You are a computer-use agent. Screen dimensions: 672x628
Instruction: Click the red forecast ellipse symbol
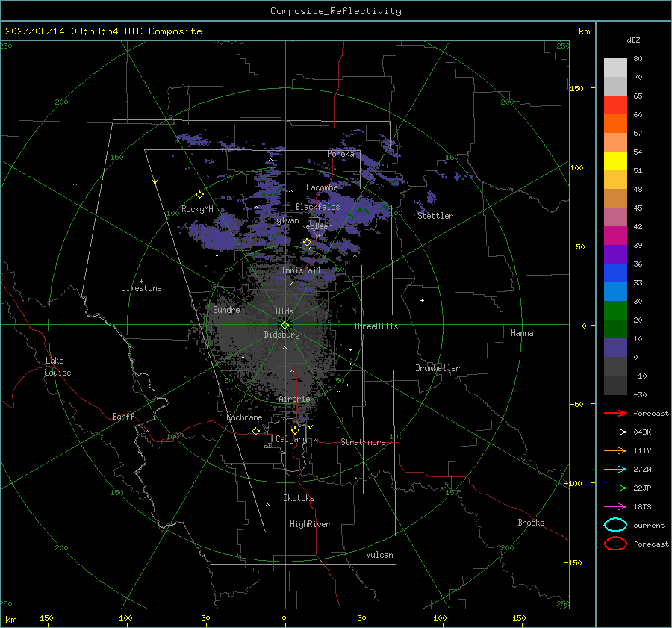pyautogui.click(x=615, y=544)
